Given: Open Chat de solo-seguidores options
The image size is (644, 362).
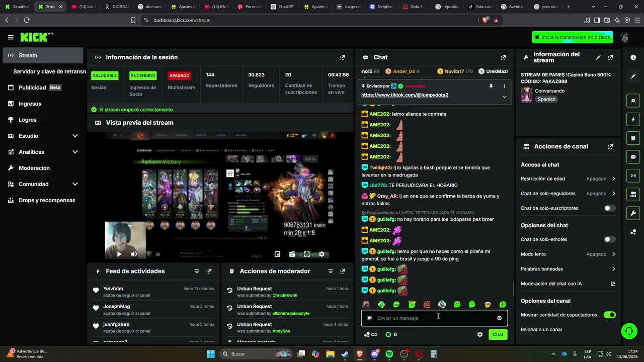Looking at the screenshot, I should [x=568, y=194].
